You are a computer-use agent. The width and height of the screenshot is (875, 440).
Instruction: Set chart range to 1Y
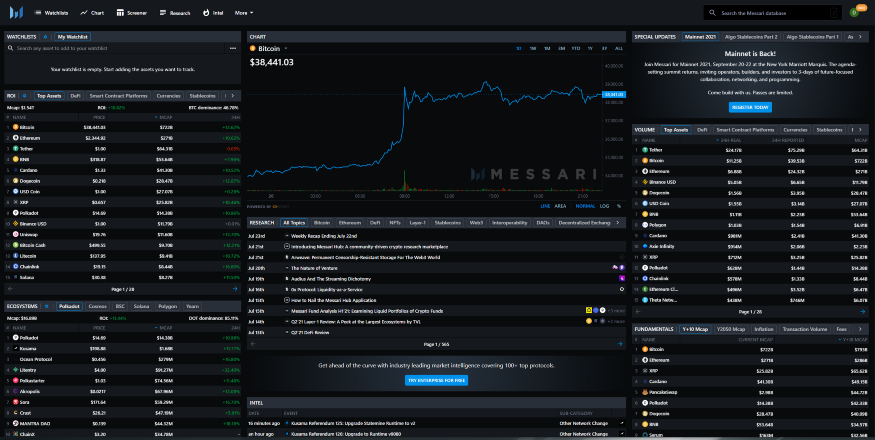[x=590, y=49]
